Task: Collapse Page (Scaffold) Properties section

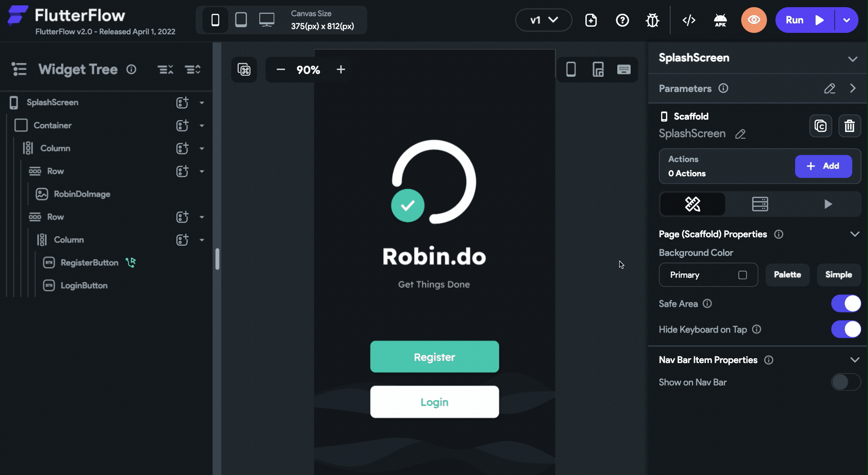Action: (855, 234)
